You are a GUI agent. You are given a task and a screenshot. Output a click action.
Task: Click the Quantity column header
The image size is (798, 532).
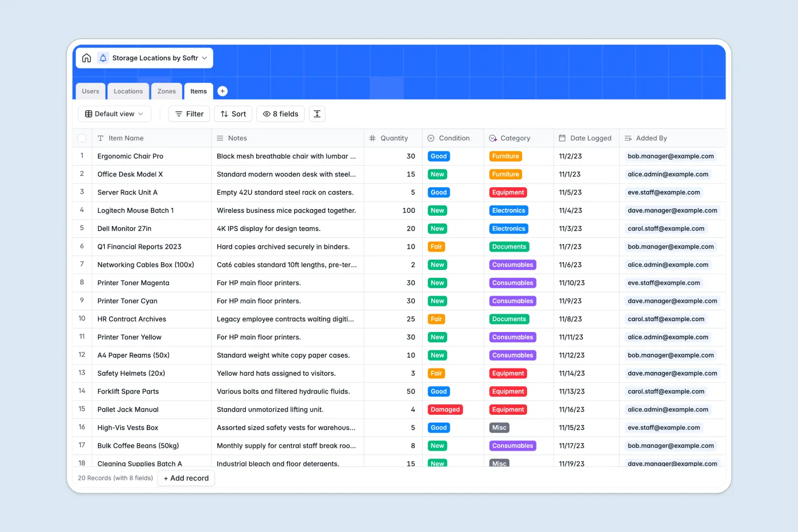[393, 138]
